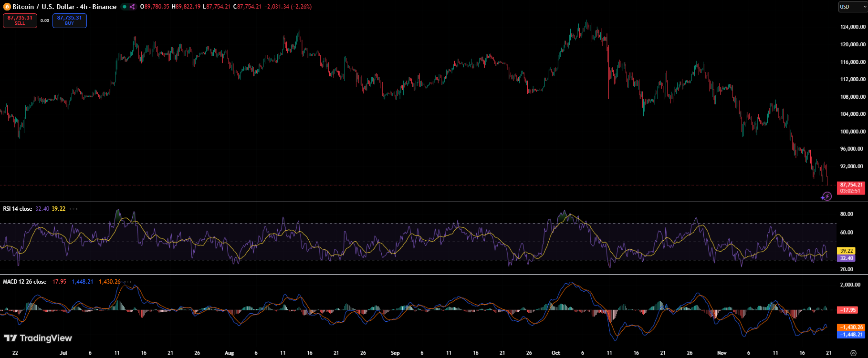The image size is (868, 358).
Task: Click the orange MACD signal tag -1,430.26
Action: coord(851,327)
